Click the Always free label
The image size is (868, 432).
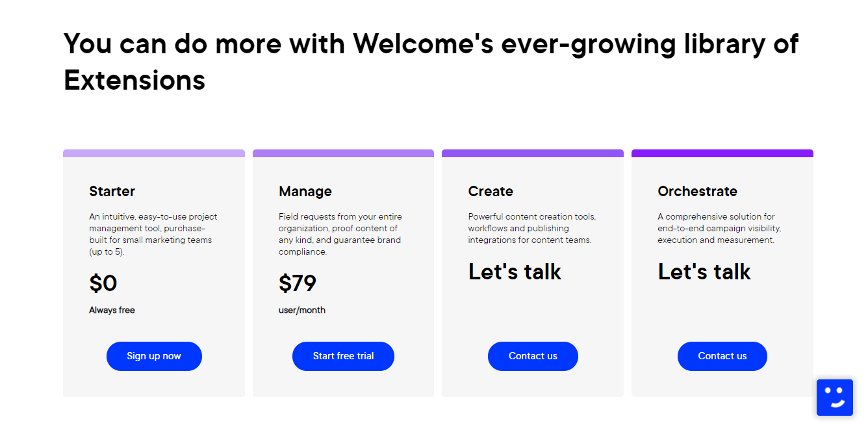click(112, 310)
